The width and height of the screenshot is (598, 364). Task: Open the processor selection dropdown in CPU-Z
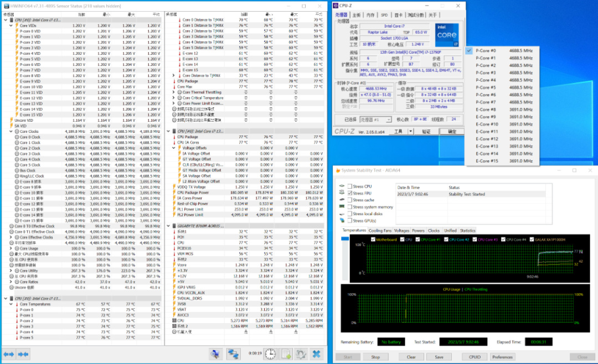[375, 119]
